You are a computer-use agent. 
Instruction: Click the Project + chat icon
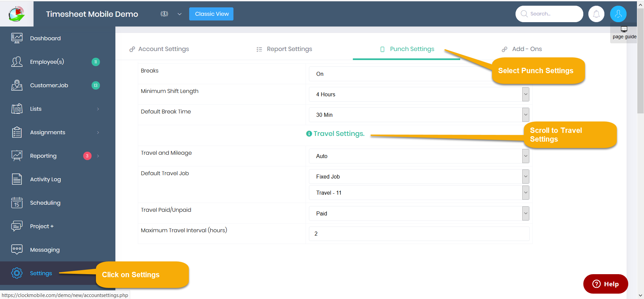click(17, 226)
